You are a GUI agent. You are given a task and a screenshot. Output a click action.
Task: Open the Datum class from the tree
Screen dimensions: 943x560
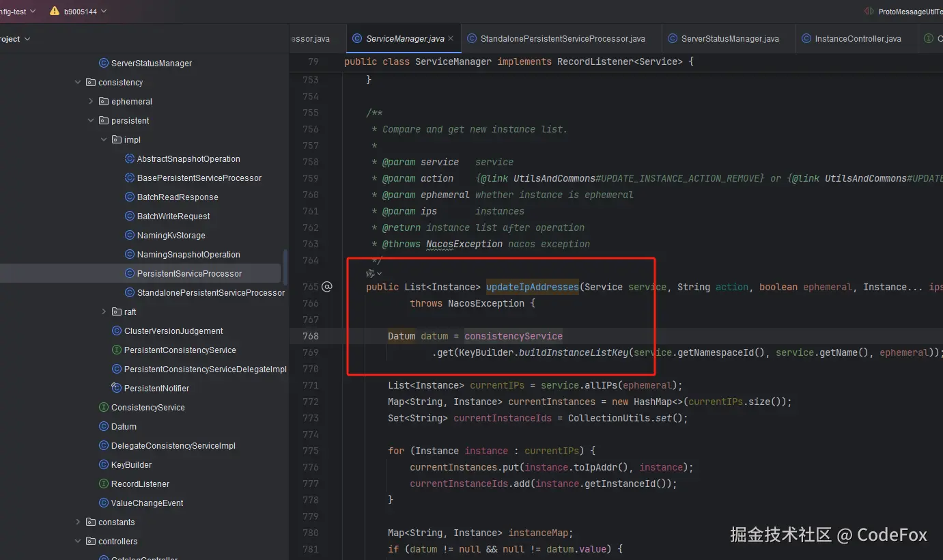click(124, 426)
